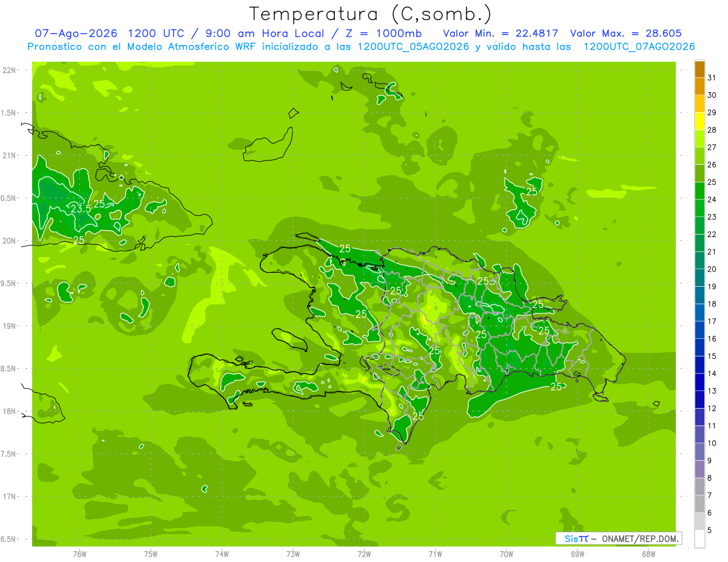
Task: Click the "1.5N" latitude label
Action: tap(9, 113)
